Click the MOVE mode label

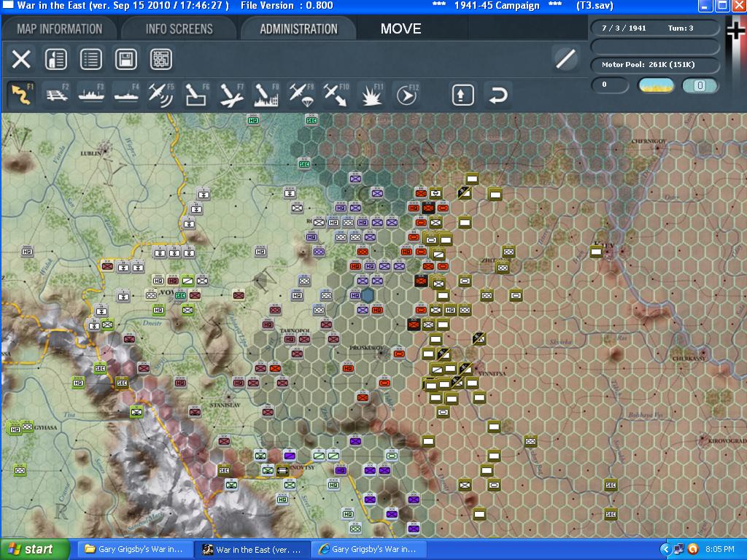pyautogui.click(x=400, y=28)
